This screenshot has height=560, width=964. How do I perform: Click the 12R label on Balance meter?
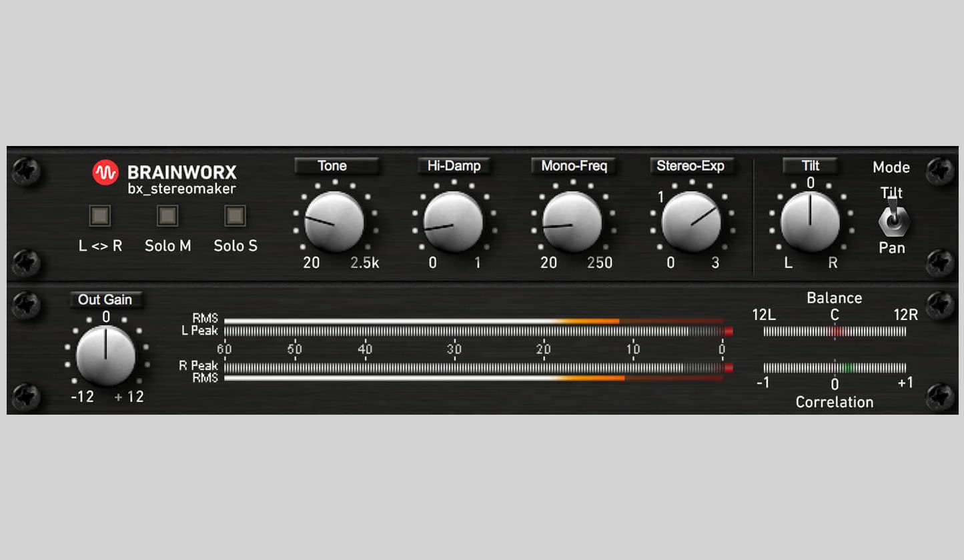point(906,315)
